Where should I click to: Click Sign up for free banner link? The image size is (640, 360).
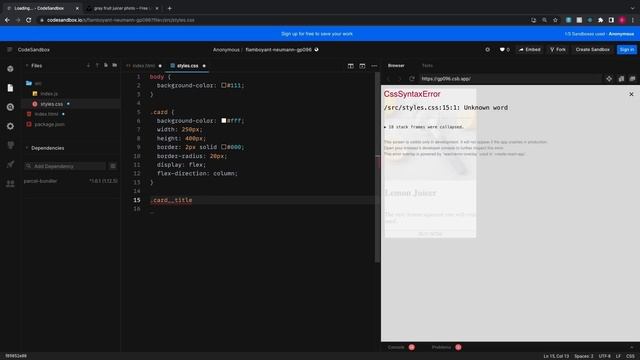pyautogui.click(x=317, y=34)
